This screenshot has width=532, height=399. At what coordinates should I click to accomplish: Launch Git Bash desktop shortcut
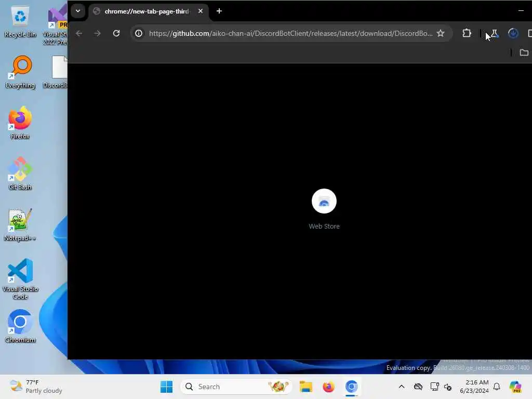tap(20, 174)
